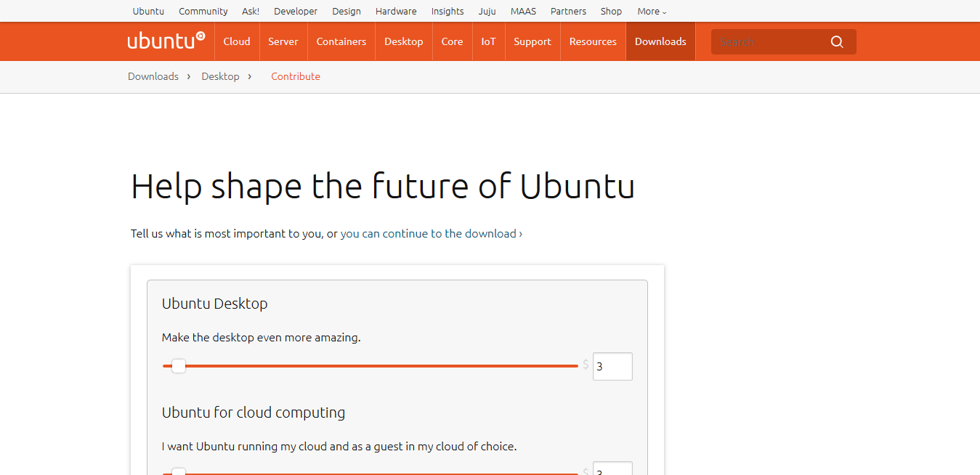
Task: Select the Cloud menu item
Action: click(237, 41)
